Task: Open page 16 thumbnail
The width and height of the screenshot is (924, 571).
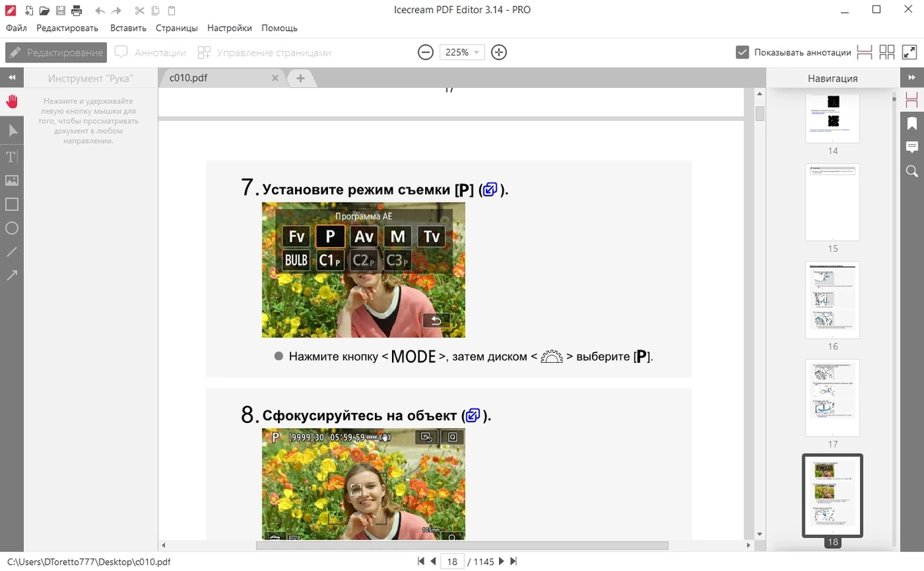Action: pyautogui.click(x=832, y=300)
